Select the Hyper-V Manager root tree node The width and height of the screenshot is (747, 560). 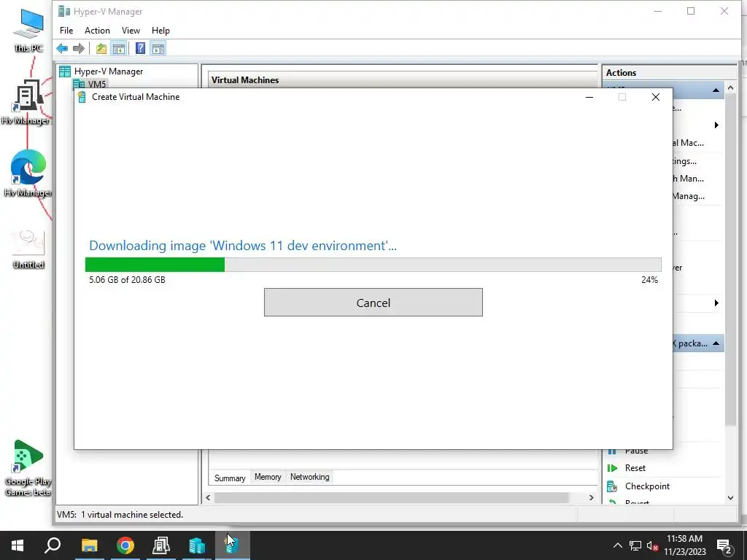pyautogui.click(x=109, y=71)
